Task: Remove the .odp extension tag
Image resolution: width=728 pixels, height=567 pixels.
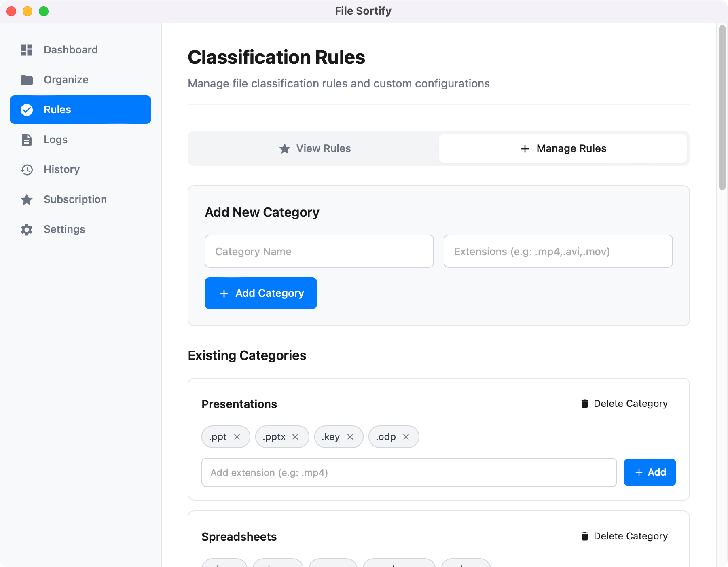Action: tap(406, 437)
